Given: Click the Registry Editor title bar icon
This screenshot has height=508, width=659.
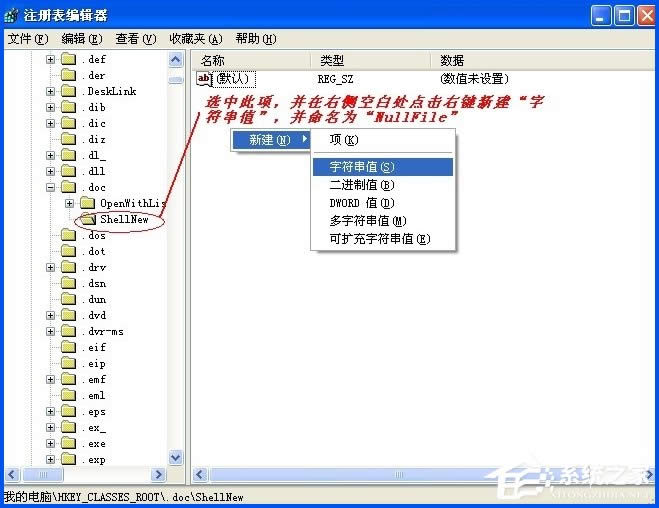Looking at the screenshot, I should point(13,15).
